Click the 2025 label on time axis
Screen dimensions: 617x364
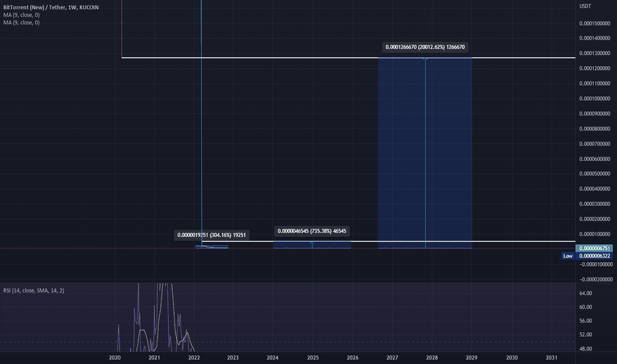[x=313, y=357]
